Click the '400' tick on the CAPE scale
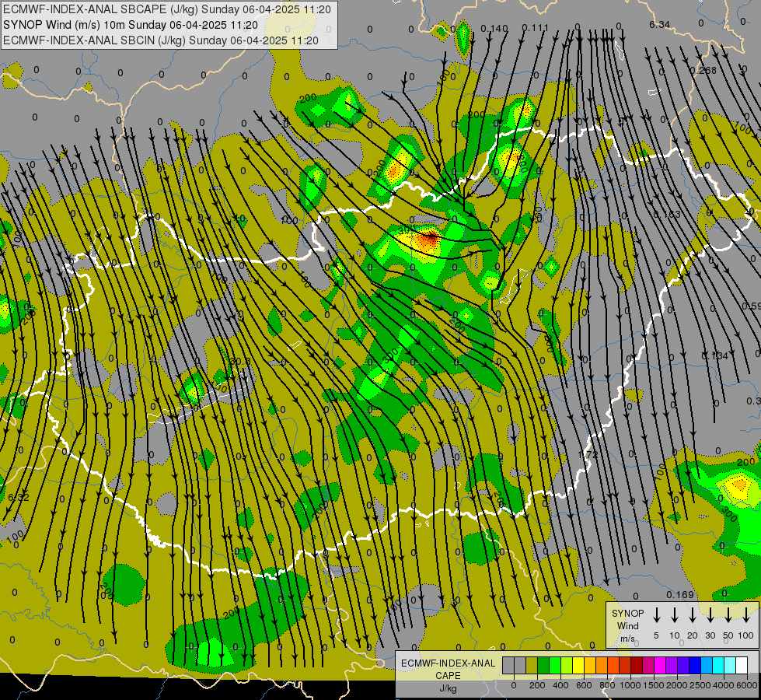 [x=560, y=685]
